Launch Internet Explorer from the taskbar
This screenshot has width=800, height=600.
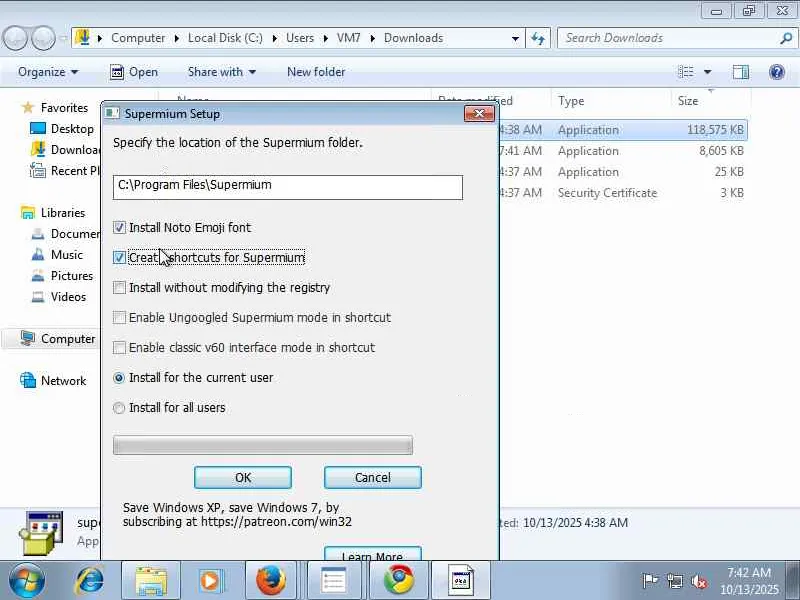[90, 581]
